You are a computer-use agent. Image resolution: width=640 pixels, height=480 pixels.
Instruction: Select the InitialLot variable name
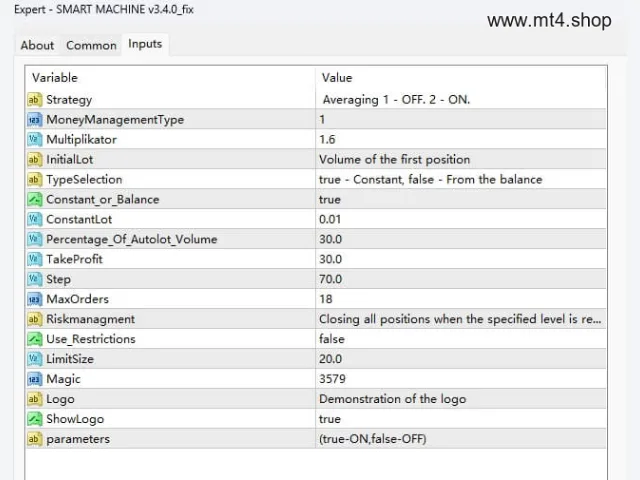tap(69, 160)
